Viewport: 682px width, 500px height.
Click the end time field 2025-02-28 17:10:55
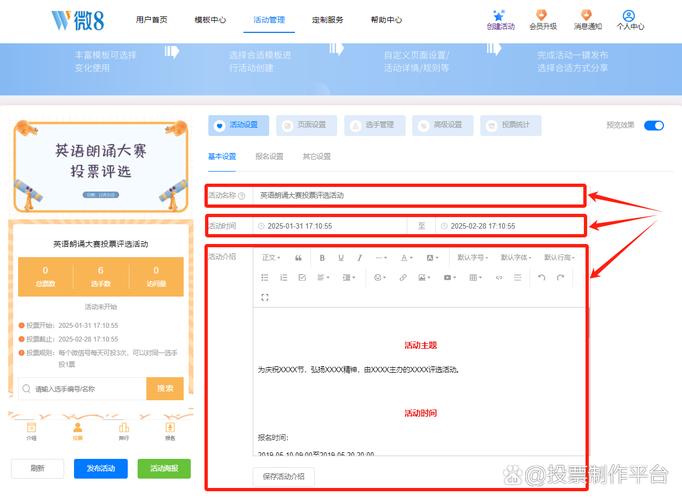(x=509, y=226)
